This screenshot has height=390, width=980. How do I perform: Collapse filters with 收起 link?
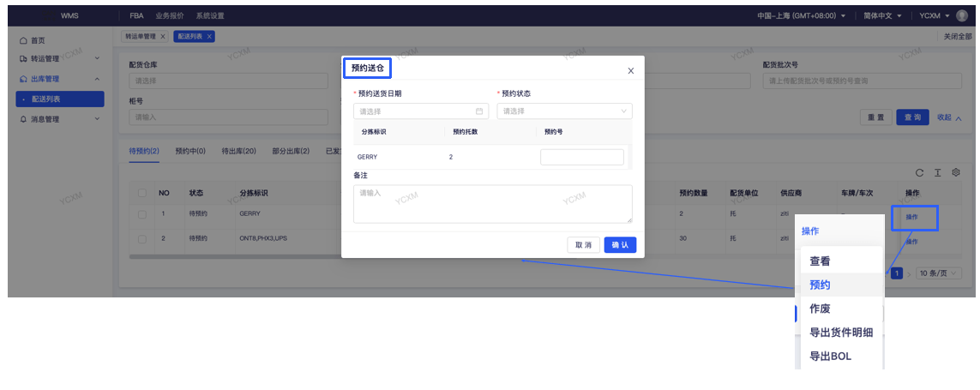[x=949, y=117]
